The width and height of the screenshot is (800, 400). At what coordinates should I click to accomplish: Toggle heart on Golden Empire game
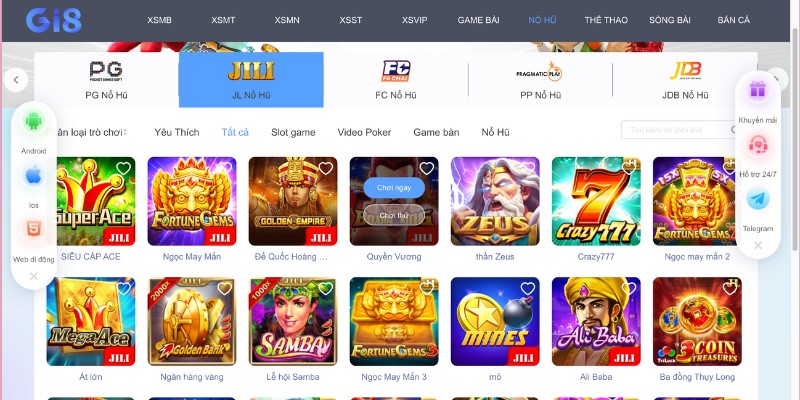click(326, 168)
